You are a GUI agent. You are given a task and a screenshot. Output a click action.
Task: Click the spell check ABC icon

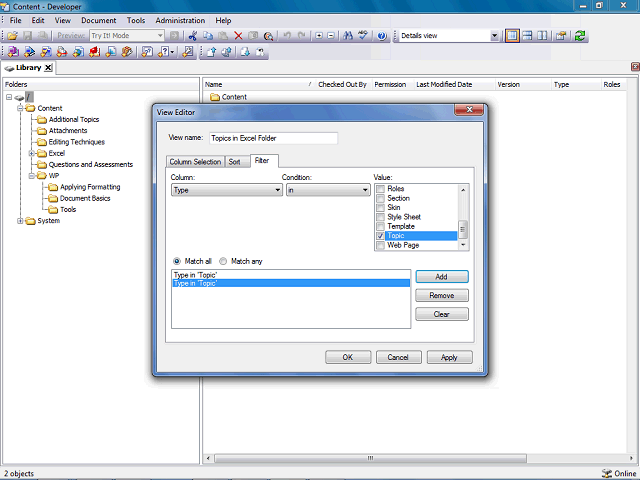pyautogui.click(x=363, y=36)
